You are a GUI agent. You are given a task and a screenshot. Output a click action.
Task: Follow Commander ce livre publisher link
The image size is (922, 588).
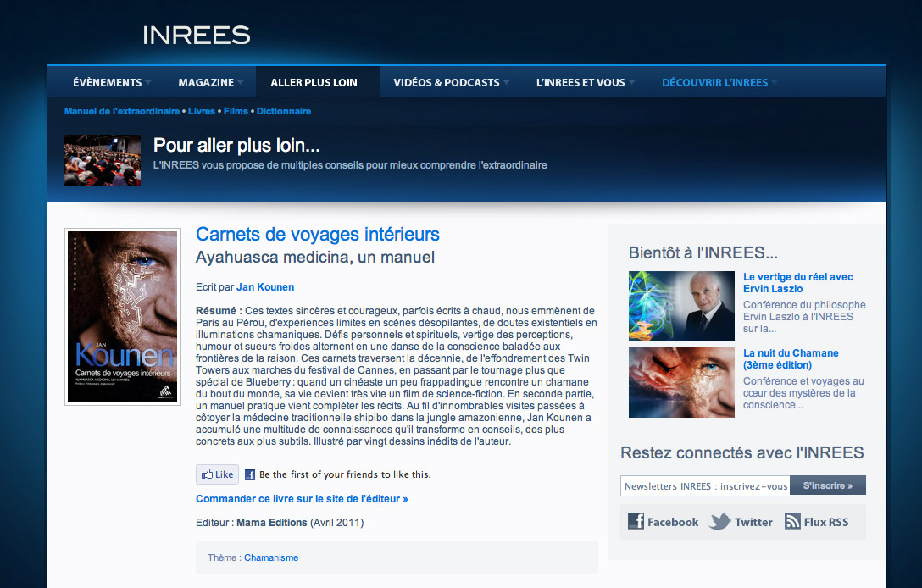tap(302, 499)
